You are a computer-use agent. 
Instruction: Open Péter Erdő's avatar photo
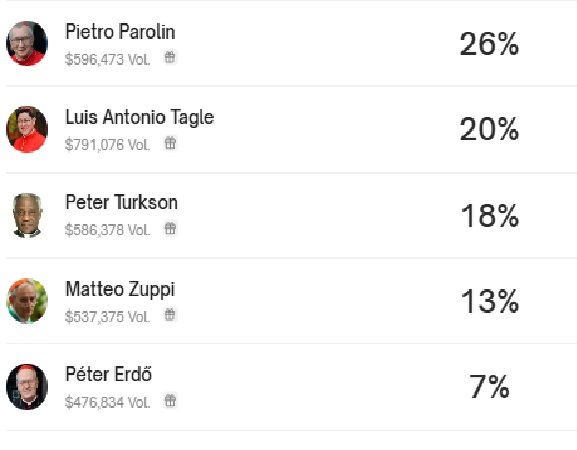27,387
